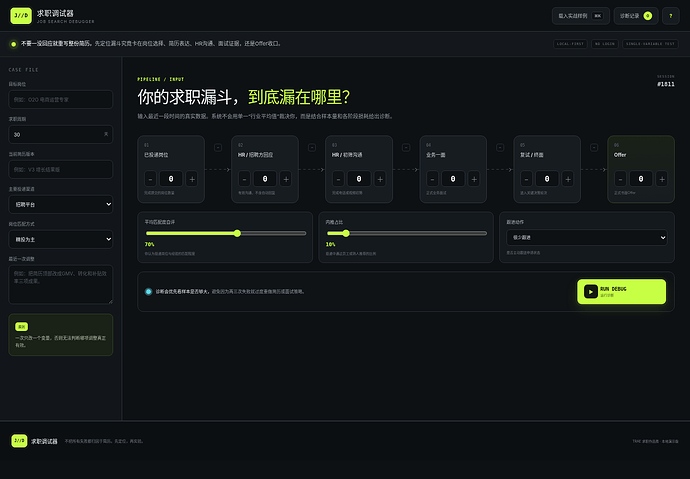Increase the 已投递岗位 count with plus
Viewport: 690px width, 479px height.
192,179
